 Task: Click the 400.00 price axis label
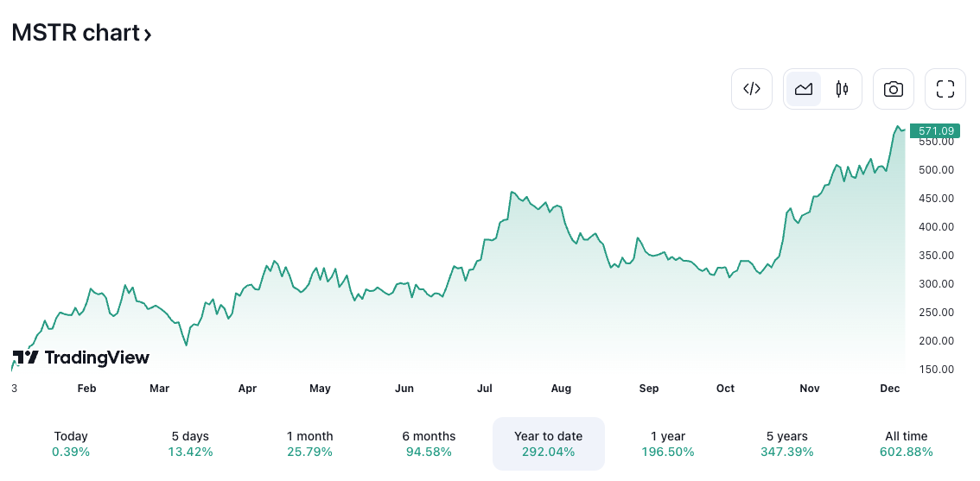(938, 227)
